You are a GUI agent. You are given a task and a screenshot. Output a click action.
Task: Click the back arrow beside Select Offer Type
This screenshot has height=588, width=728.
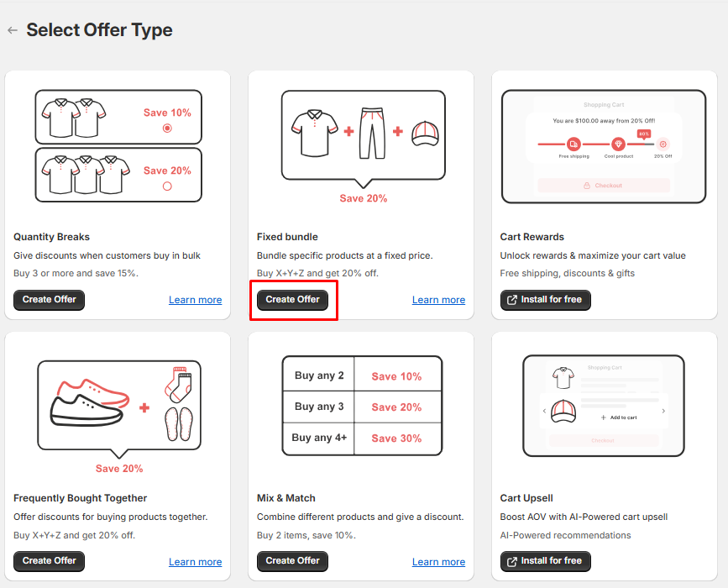pyautogui.click(x=13, y=30)
